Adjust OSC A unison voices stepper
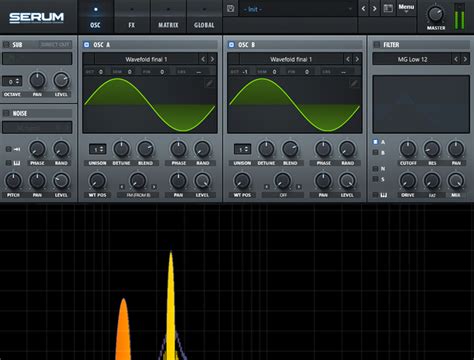Image resolution: width=474 pixels, height=360 pixels. tap(97, 150)
